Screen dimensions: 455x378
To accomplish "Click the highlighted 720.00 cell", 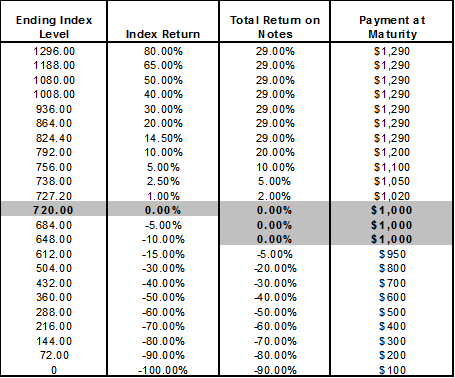I will coord(53,210).
